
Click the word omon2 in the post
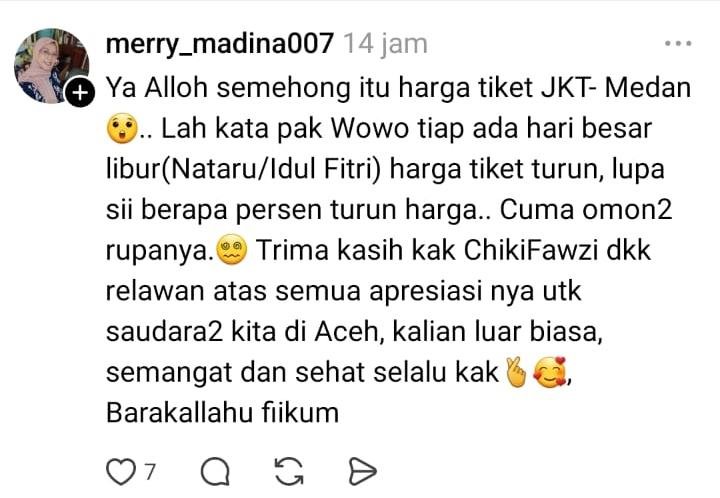[627, 210]
